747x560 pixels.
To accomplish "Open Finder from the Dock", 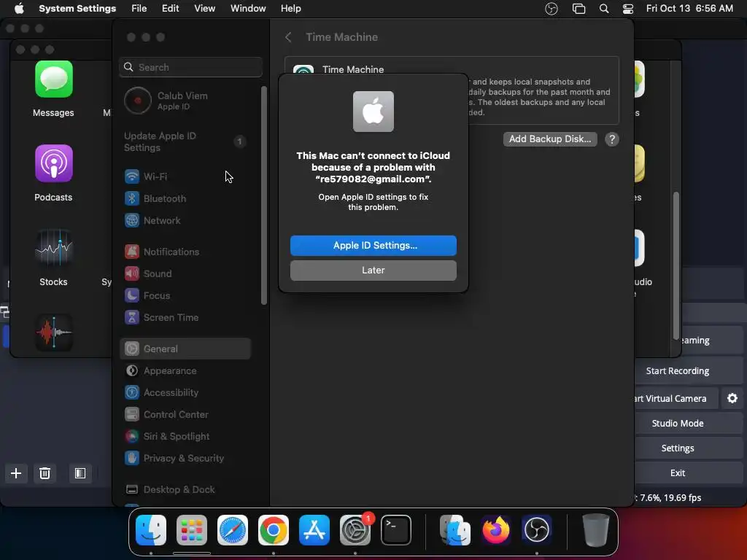I will click(151, 530).
